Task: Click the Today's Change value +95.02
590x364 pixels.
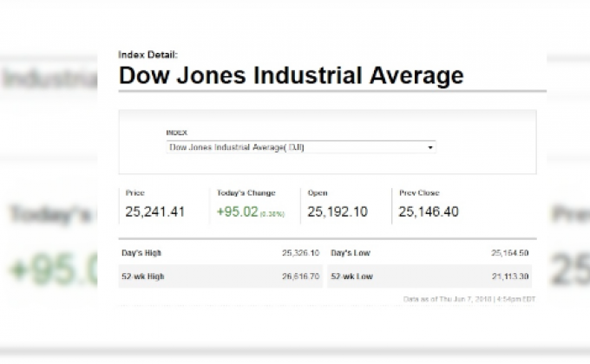Action: (237, 211)
